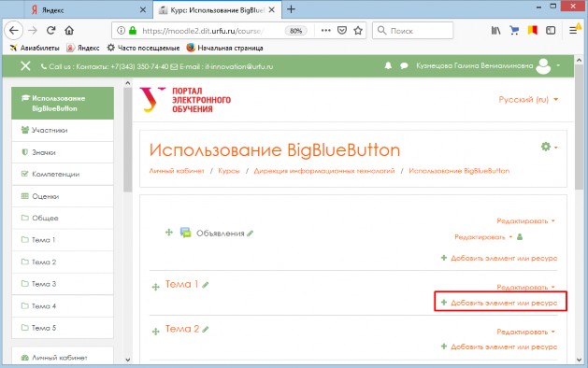Edit Тема 1 name pencil icon
The image size is (588, 368).
[x=205, y=285]
